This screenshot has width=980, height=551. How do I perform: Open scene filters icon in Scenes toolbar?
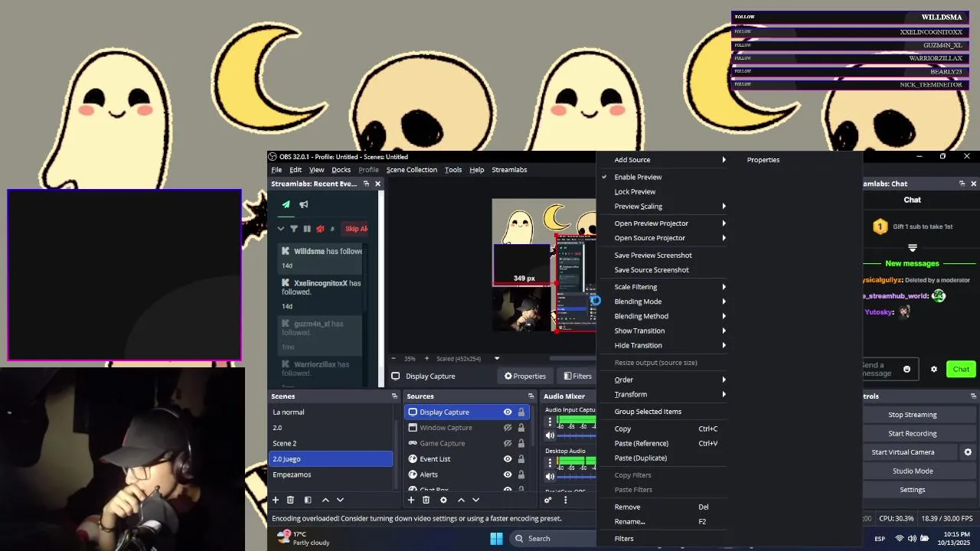308,500
